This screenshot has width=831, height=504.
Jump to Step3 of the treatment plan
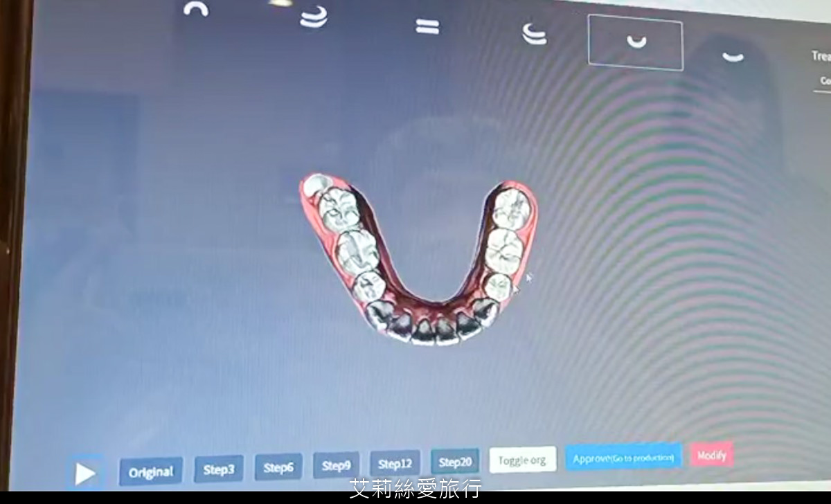218,469
